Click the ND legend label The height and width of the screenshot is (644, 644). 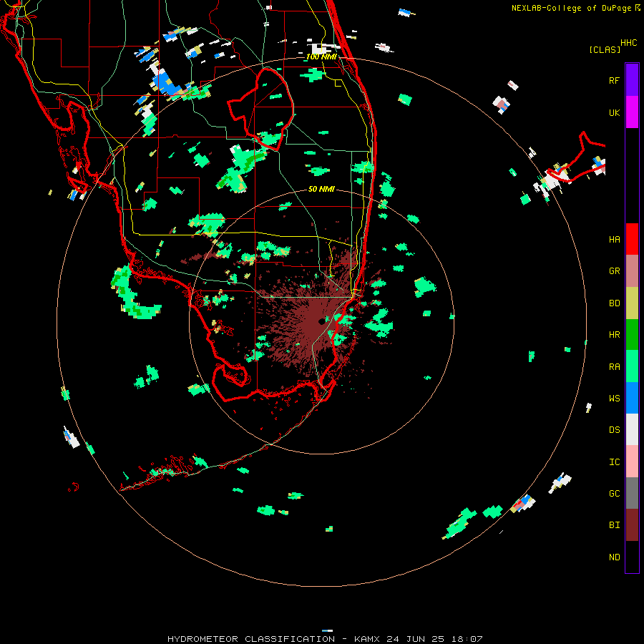click(x=614, y=557)
